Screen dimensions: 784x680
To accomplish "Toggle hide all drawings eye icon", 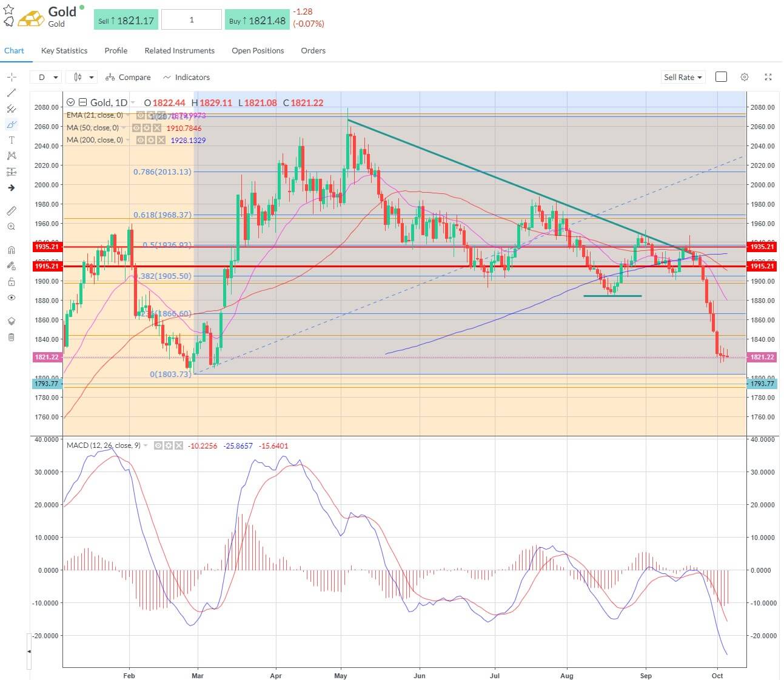I will [x=11, y=298].
